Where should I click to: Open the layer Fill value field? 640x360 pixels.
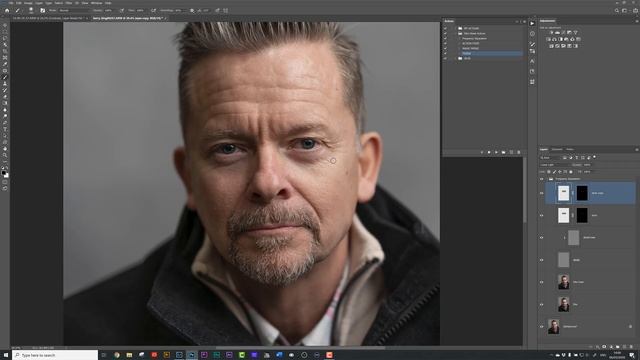click(x=587, y=172)
